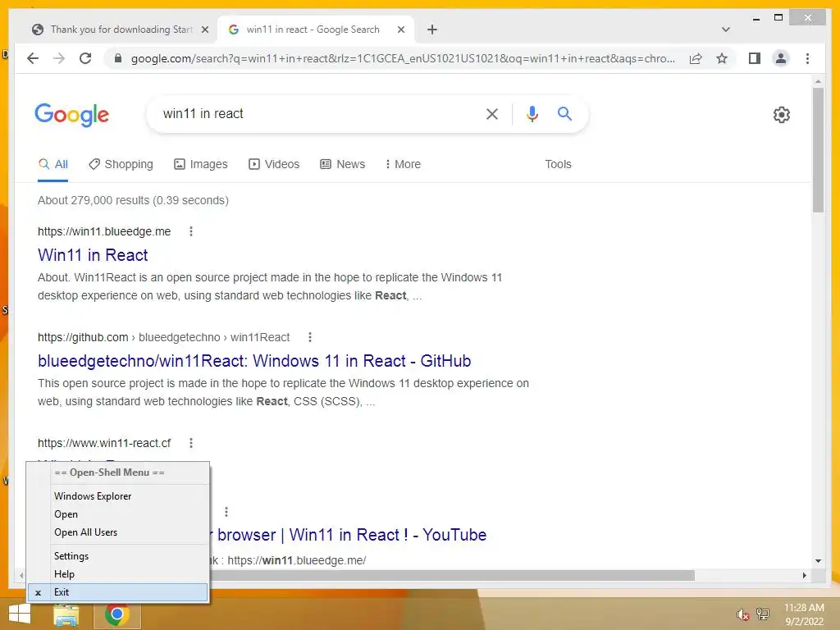Viewport: 840px width, 630px height.
Task: Start voice search with the microphone
Action: [x=532, y=113]
